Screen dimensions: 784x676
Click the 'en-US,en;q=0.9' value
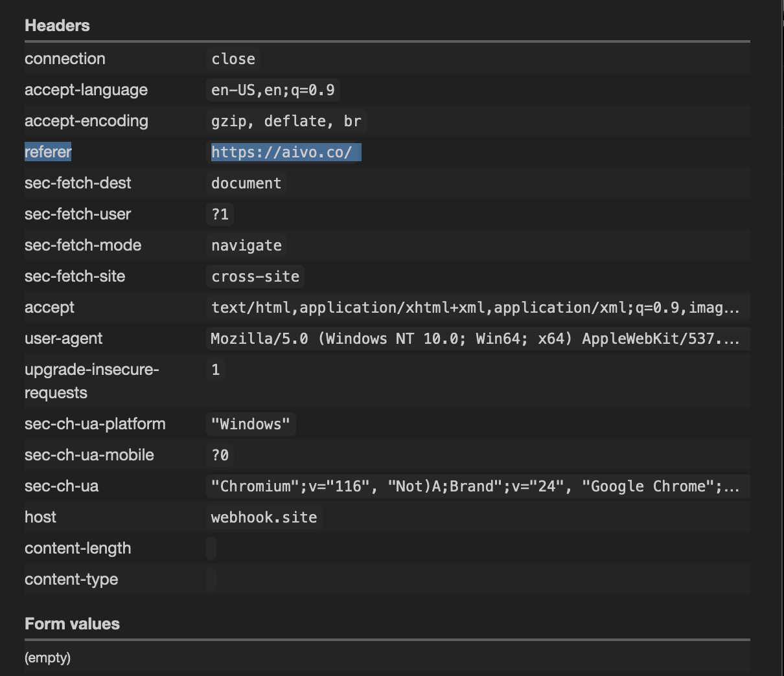(x=273, y=90)
